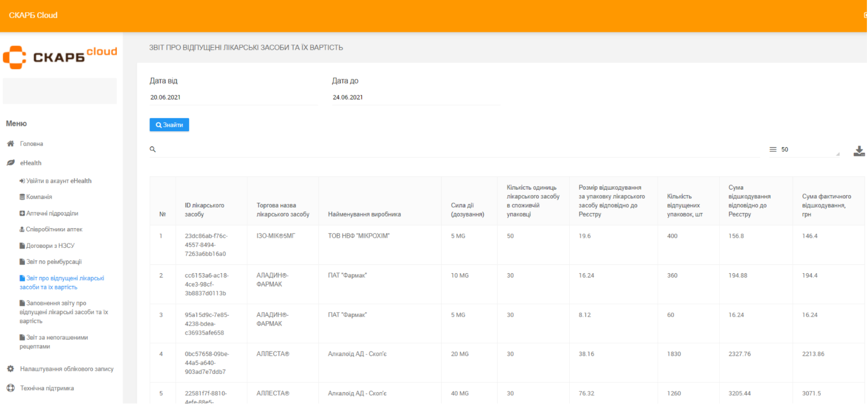This screenshot has height=405, width=868.
Task: Open Звіт за непогашеними рецептами
Action: click(x=54, y=342)
